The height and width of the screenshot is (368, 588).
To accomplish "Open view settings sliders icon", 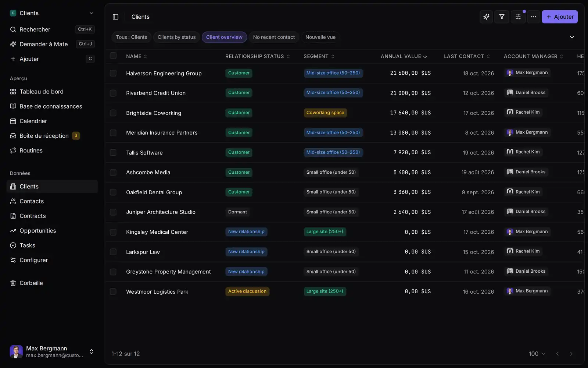I will [518, 17].
